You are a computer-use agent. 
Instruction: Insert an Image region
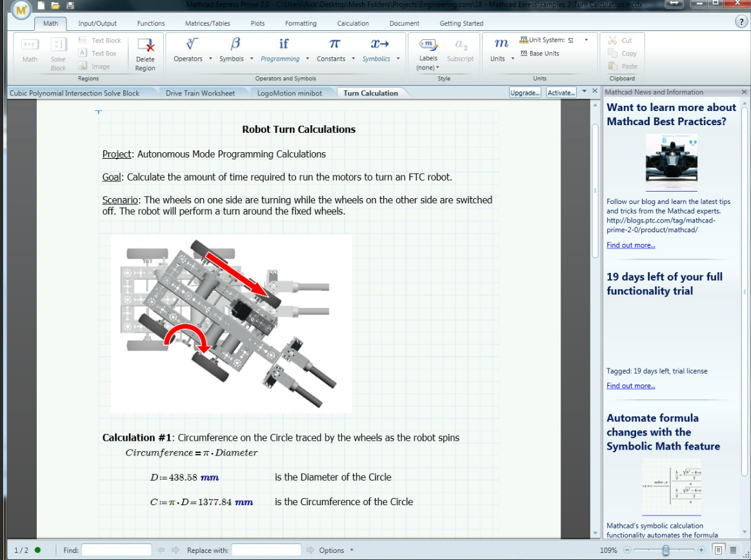pyautogui.click(x=94, y=66)
